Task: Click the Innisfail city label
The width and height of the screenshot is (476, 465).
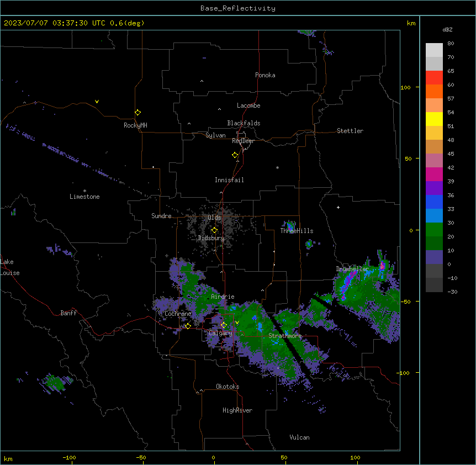Action: pyautogui.click(x=229, y=180)
